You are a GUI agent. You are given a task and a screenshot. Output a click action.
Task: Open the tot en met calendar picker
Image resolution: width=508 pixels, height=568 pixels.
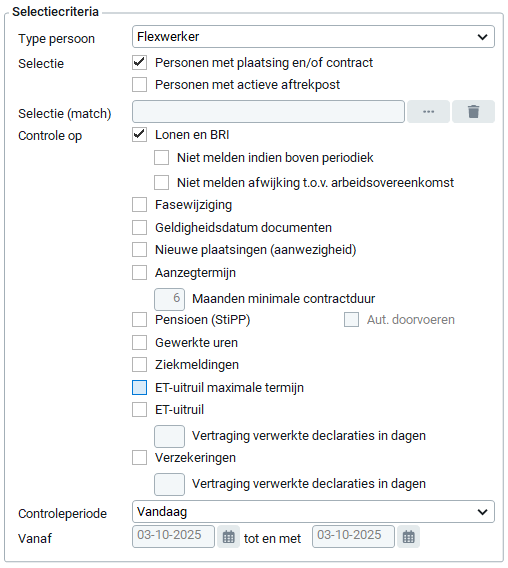408,536
